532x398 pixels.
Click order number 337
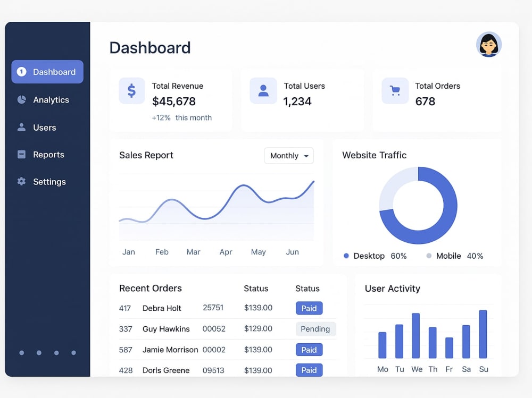[x=125, y=329]
